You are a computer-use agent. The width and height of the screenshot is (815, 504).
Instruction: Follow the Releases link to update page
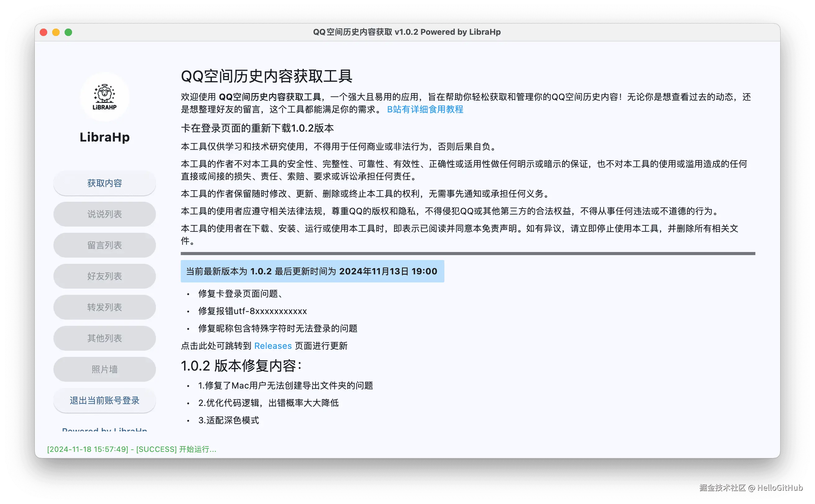273,346
